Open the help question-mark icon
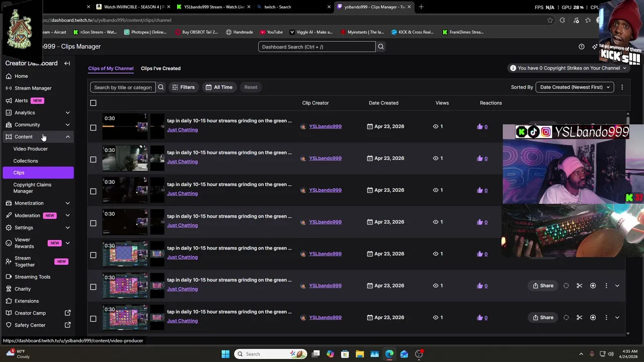This screenshot has width=644, height=362. click(x=582, y=47)
